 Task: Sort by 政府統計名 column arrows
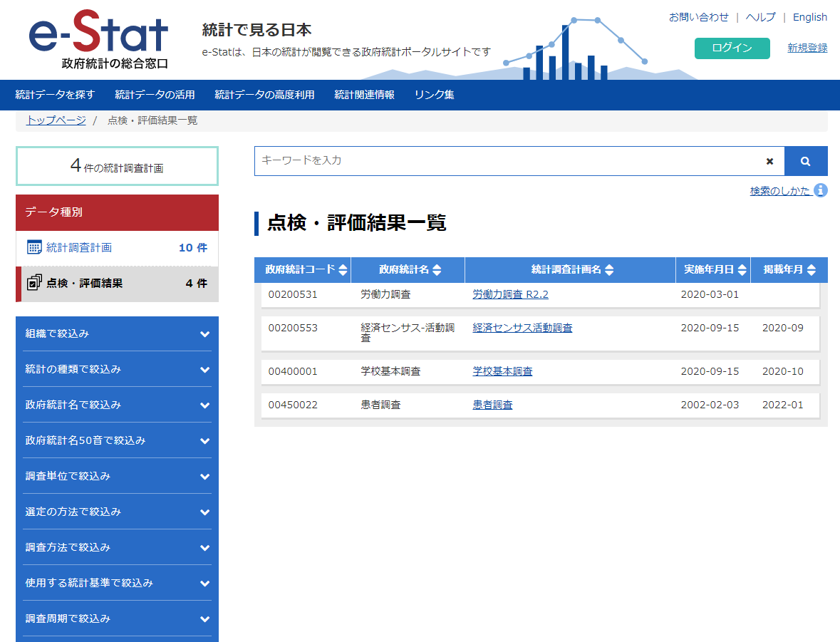(437, 270)
